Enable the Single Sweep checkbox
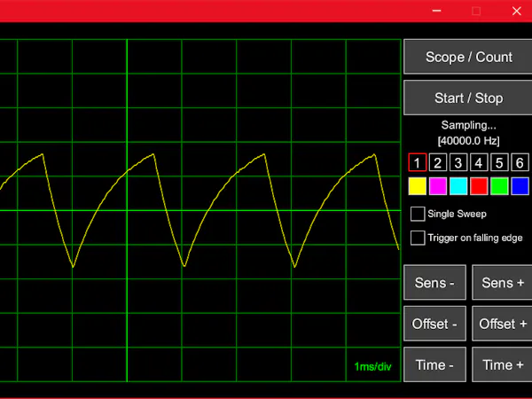This screenshot has height=399, width=532. pyautogui.click(x=418, y=214)
